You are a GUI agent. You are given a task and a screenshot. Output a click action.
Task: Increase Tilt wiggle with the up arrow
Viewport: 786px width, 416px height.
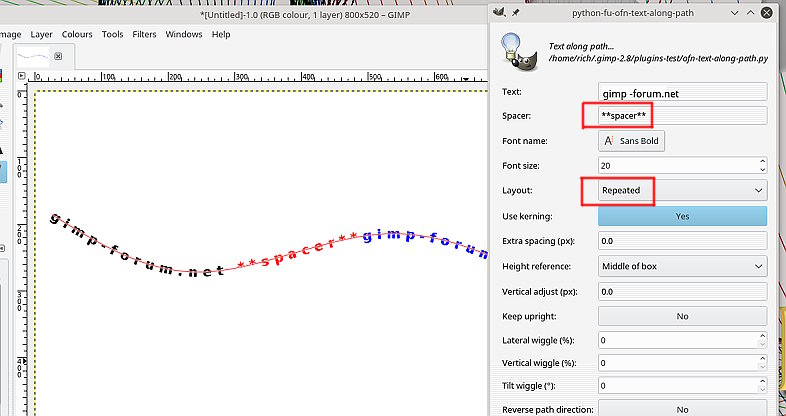point(762,381)
